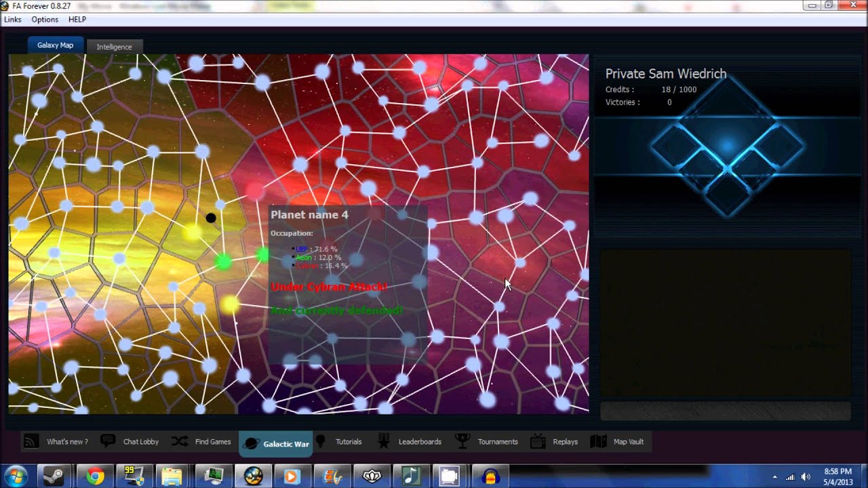Switch to the Galaxy Map tab
Screen dimensions: 868x488
pyautogui.click(x=56, y=45)
